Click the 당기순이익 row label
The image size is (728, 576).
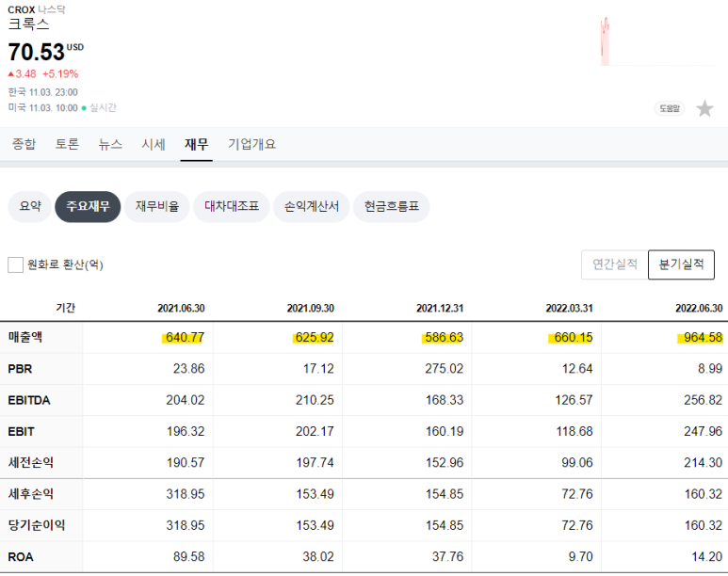37,525
